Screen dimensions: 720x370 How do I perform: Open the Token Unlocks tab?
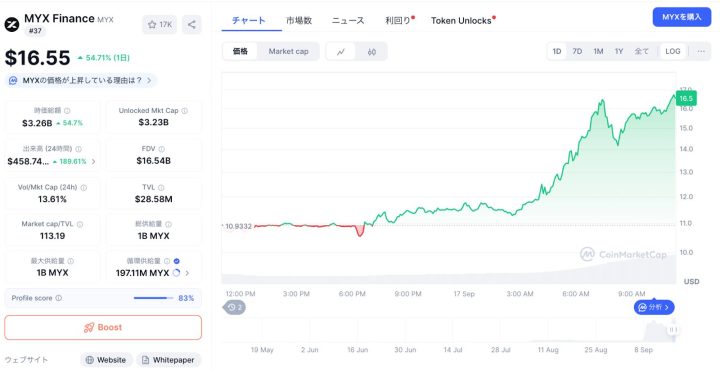[x=461, y=21]
